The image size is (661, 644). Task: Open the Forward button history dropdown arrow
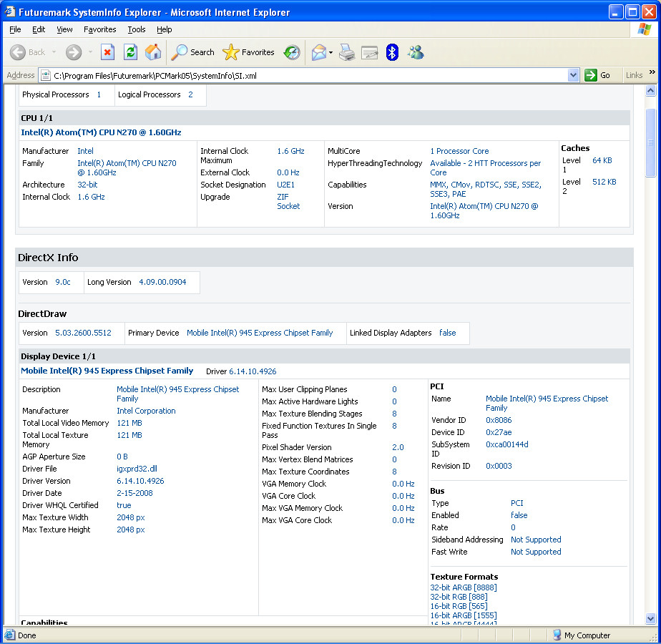[x=90, y=52]
